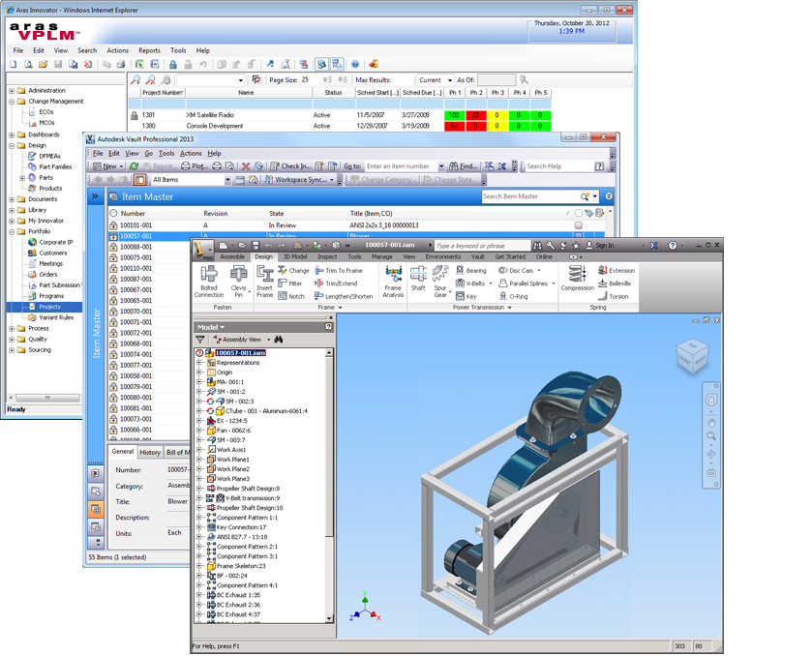This screenshot has width=812, height=656.
Task: Click the Clevis Pin tool
Action: click(x=239, y=282)
